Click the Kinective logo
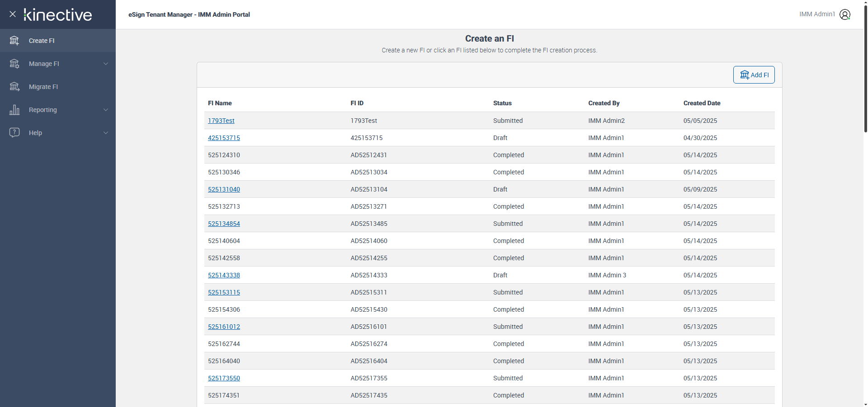Viewport: 868px width, 407px height. point(58,15)
